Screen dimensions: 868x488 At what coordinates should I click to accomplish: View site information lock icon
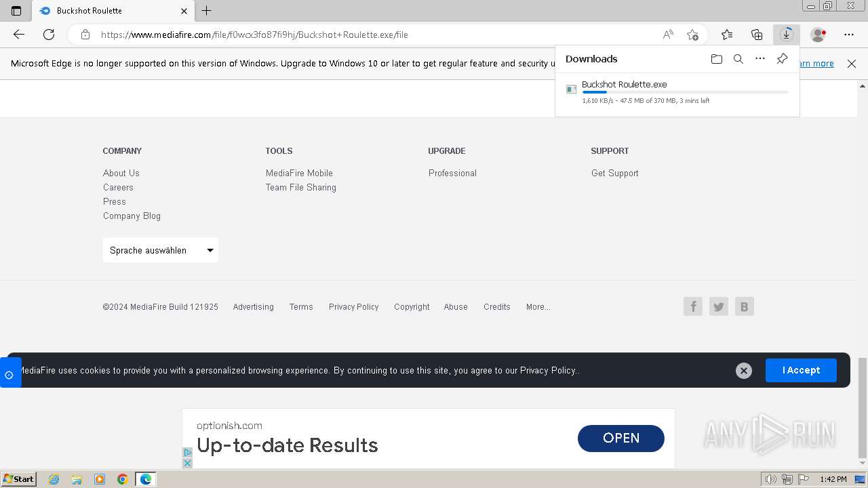[85, 35]
